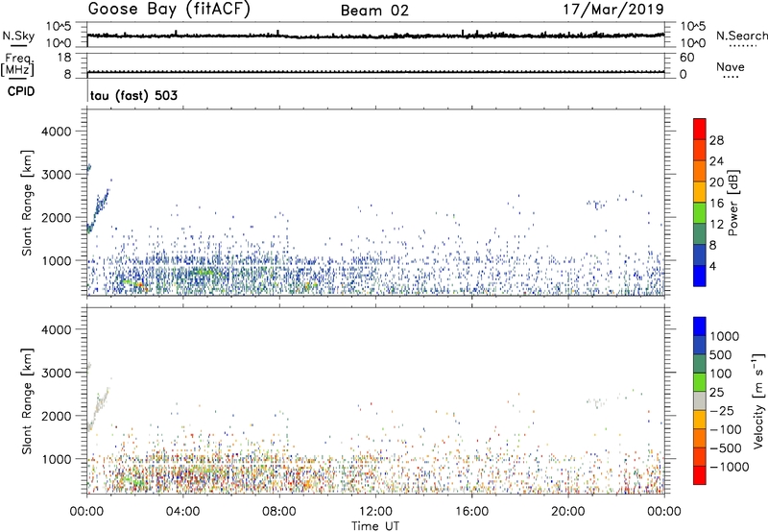Click the '1000' velocity colorbar tick
The height and width of the screenshot is (532, 768).
point(724,336)
